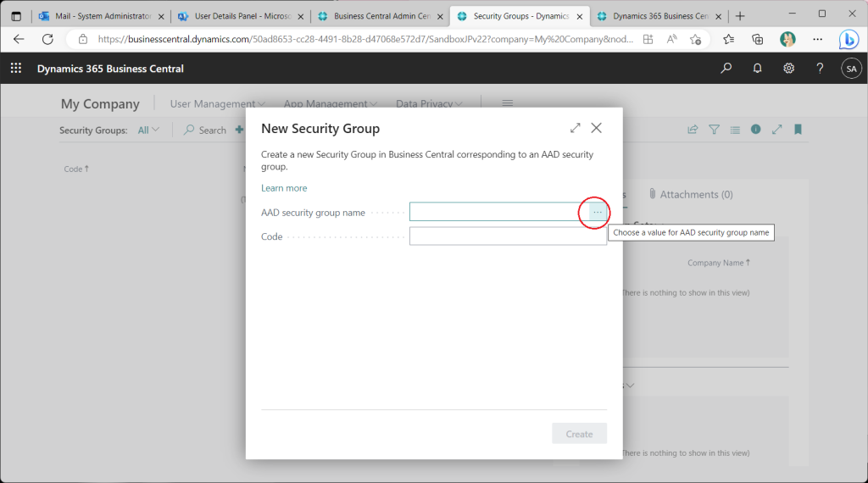Click the Learn more link
This screenshot has height=483, width=868.
pyautogui.click(x=284, y=188)
